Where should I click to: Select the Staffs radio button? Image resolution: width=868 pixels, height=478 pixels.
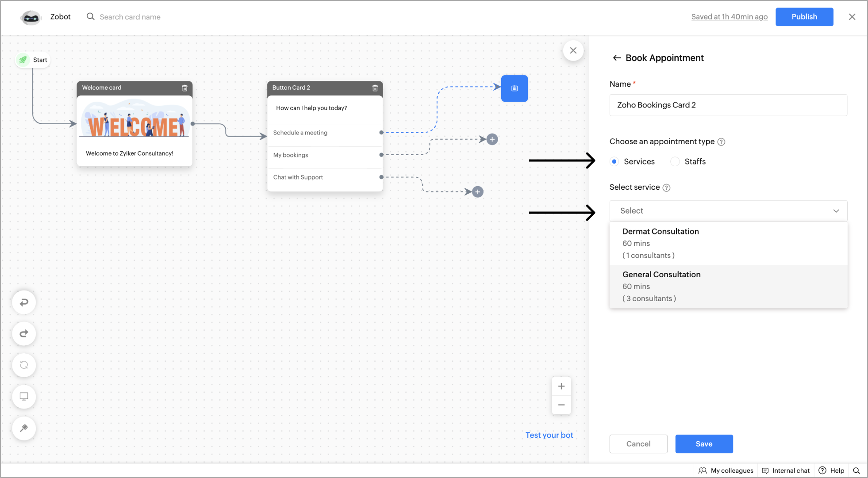[675, 161]
